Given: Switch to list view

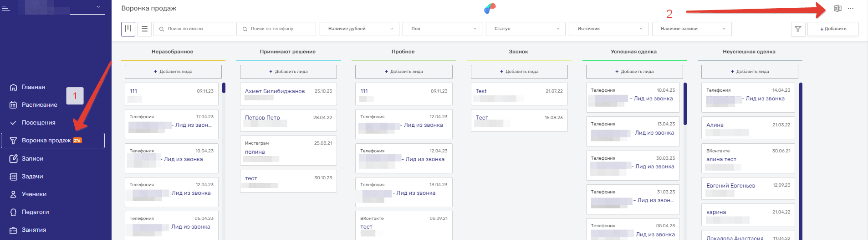Looking at the screenshot, I should tap(144, 29).
